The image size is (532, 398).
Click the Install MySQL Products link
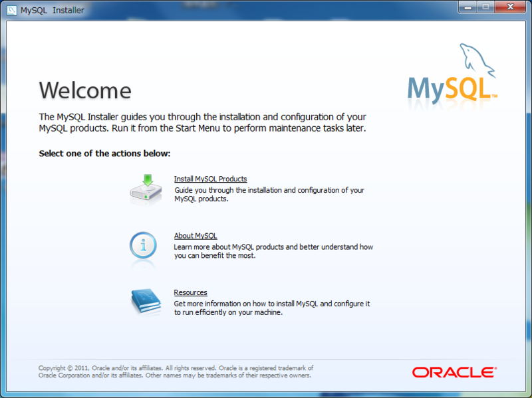pos(210,179)
